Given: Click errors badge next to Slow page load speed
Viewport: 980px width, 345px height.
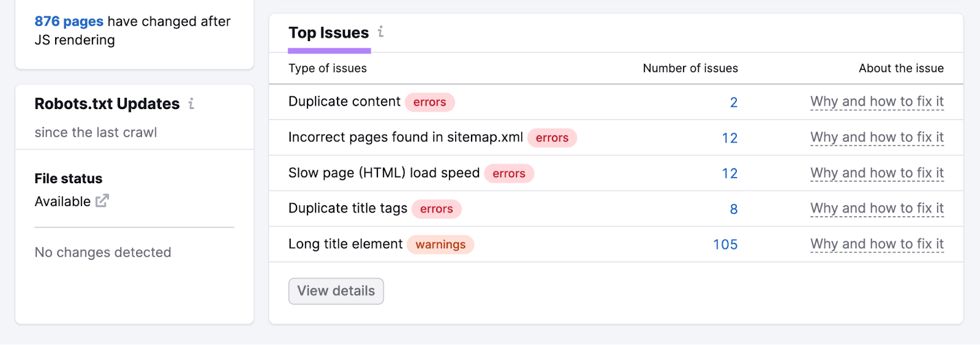Looking at the screenshot, I should [x=509, y=173].
